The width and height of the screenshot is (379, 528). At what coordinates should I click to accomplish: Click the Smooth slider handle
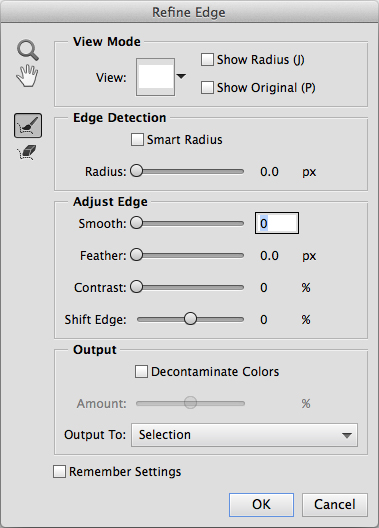[x=137, y=223]
